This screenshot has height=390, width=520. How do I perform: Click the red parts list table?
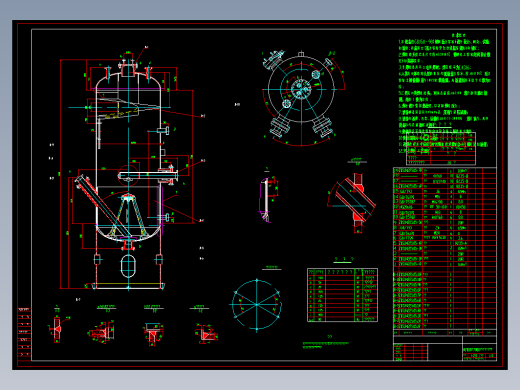pos(445,250)
